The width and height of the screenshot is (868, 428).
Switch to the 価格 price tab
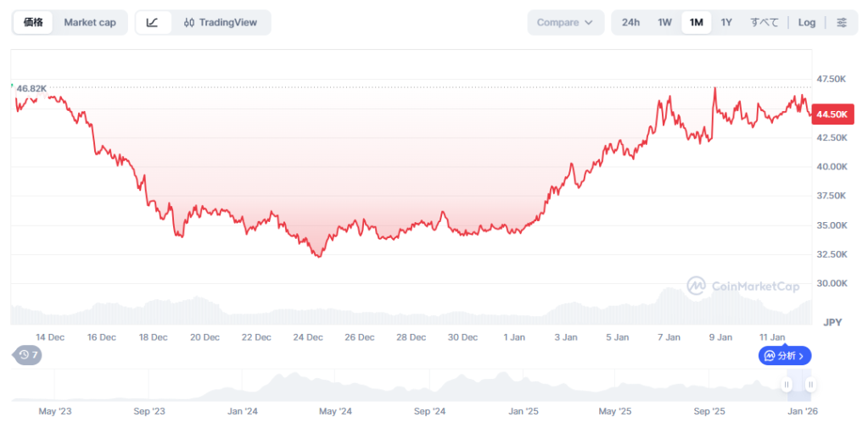click(33, 23)
